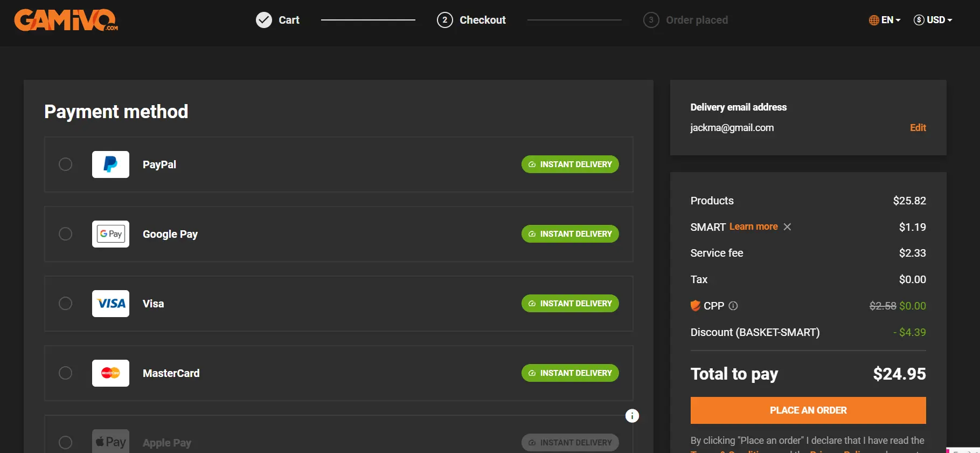Click the Service fee label
Screen dimensions: 980x453
tap(717, 253)
